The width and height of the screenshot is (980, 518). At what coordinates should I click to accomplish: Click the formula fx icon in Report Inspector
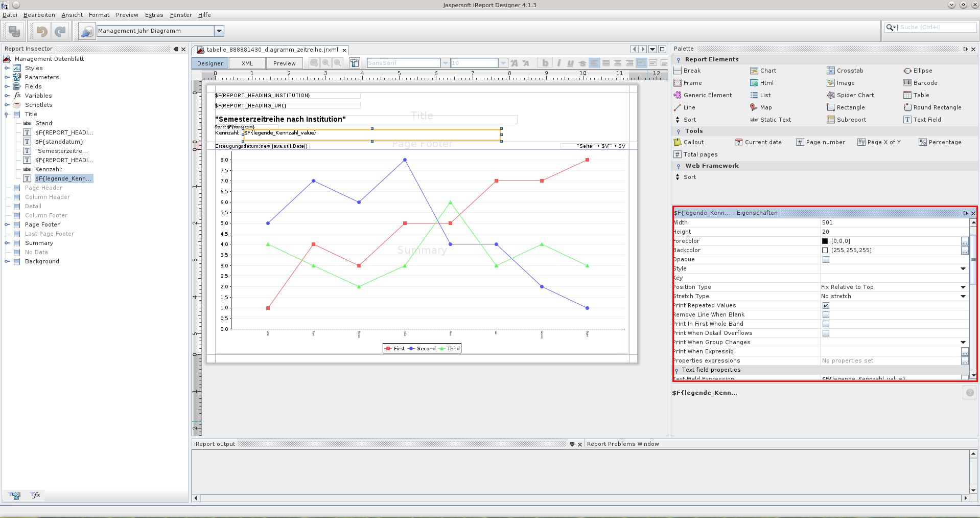(x=35, y=495)
